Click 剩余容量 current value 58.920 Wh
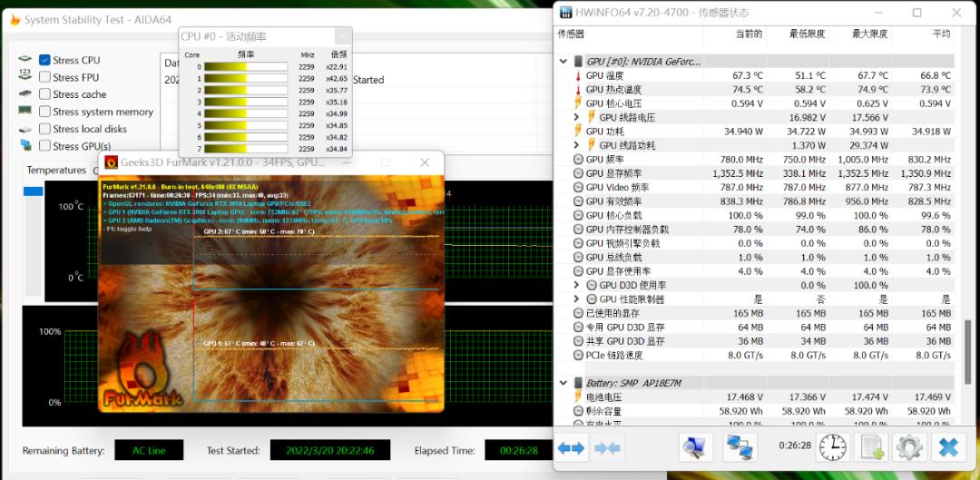Viewport: 980px width, 480px height. (x=740, y=411)
